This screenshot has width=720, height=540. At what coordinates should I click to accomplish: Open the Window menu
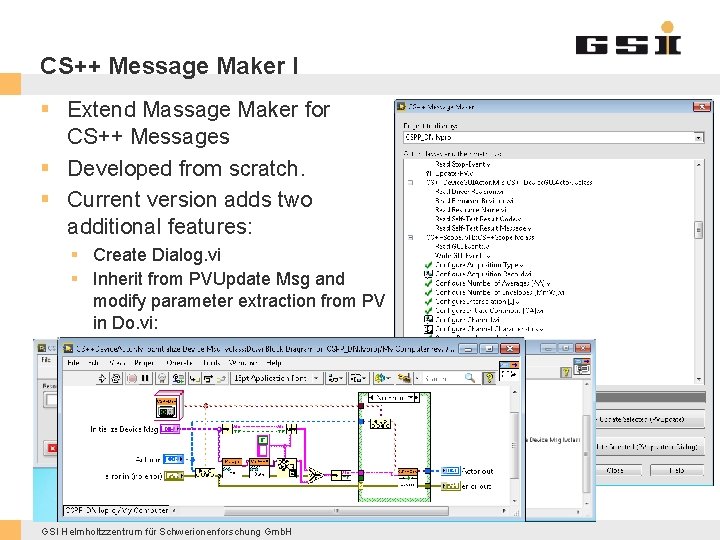(x=243, y=363)
